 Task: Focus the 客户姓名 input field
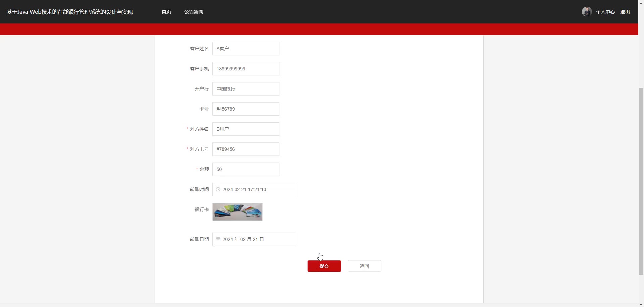point(246,49)
